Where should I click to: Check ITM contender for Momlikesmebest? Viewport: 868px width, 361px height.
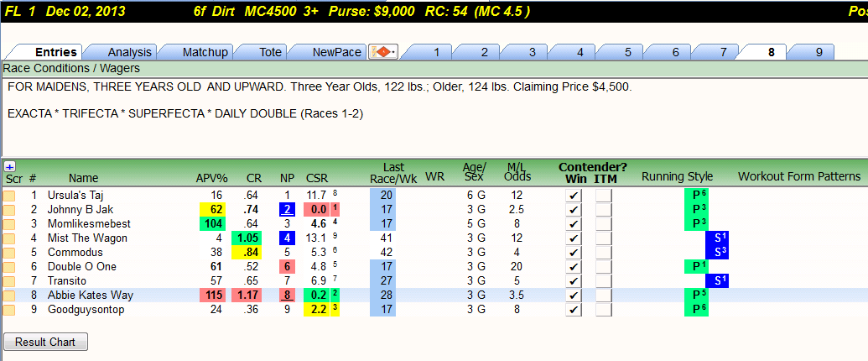(605, 224)
